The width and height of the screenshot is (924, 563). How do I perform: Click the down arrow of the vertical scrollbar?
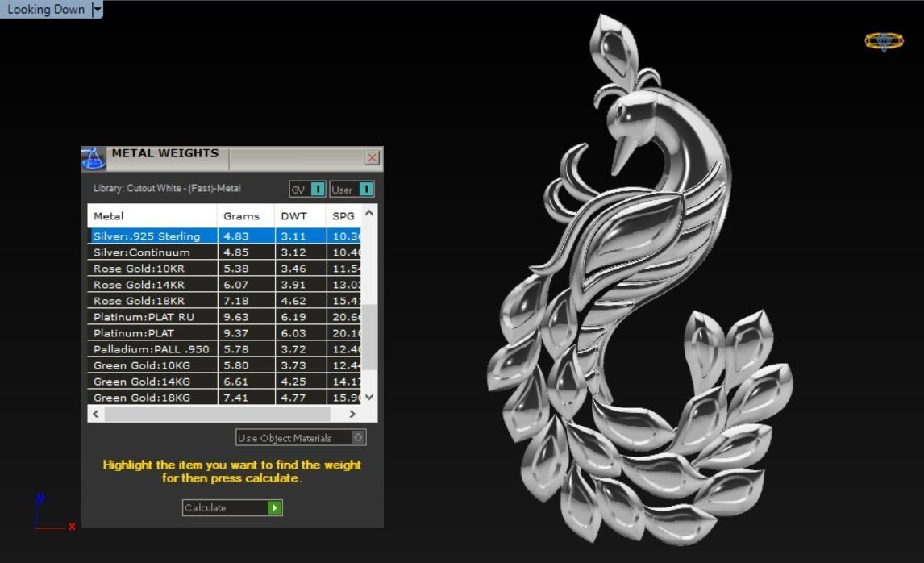(369, 397)
